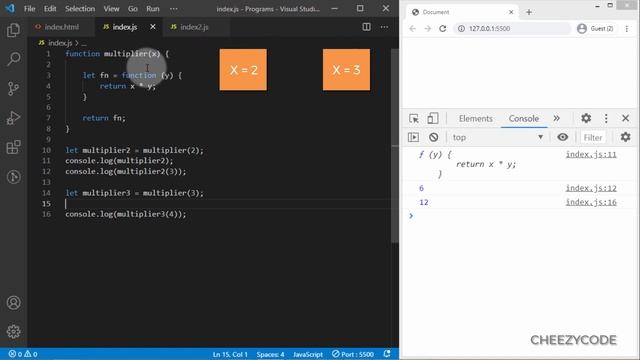Open the Edit menu
This screenshot has width=640, height=360.
point(50,9)
